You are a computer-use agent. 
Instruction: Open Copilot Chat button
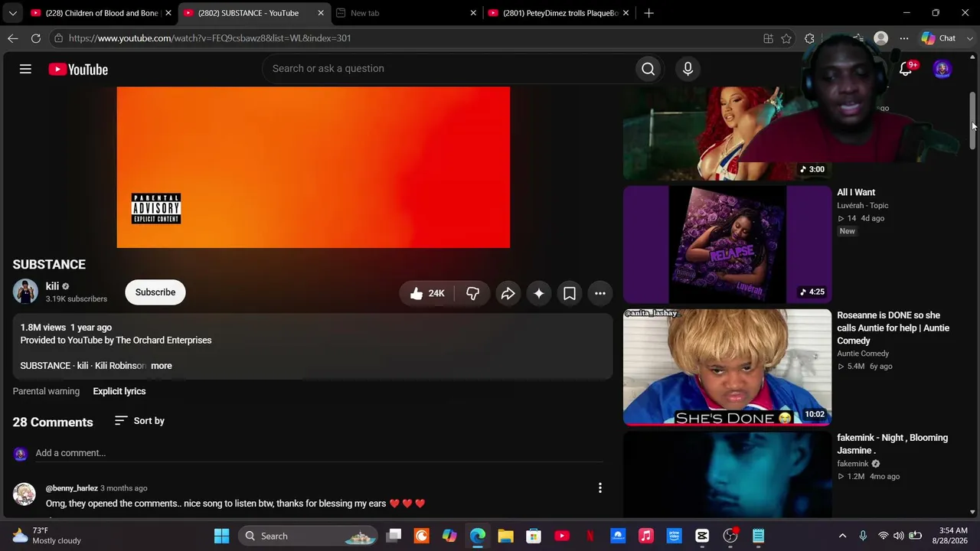(939, 38)
